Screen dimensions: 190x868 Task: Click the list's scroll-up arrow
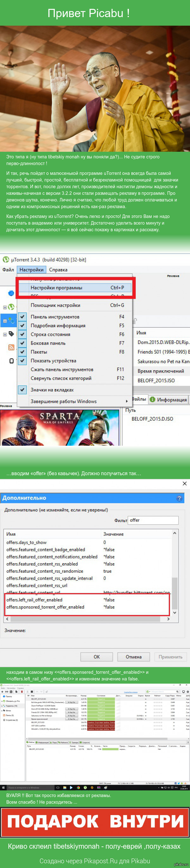[174, 533]
